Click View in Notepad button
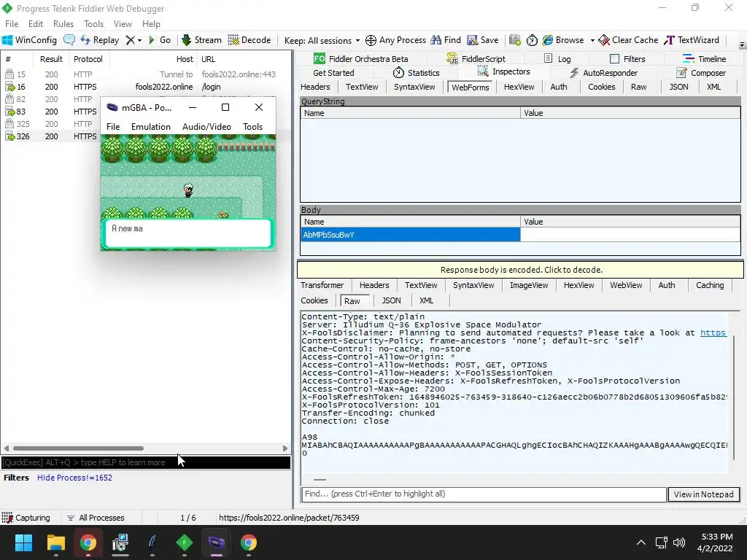 tap(704, 494)
